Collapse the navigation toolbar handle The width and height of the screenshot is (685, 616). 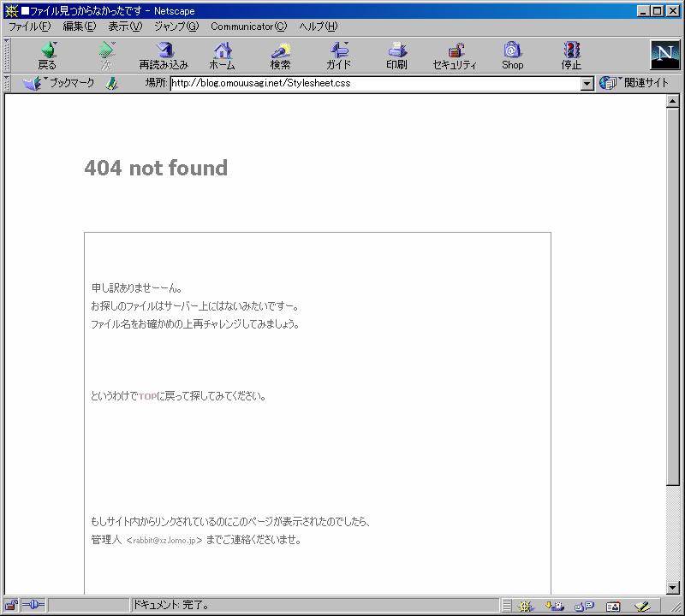point(7,56)
